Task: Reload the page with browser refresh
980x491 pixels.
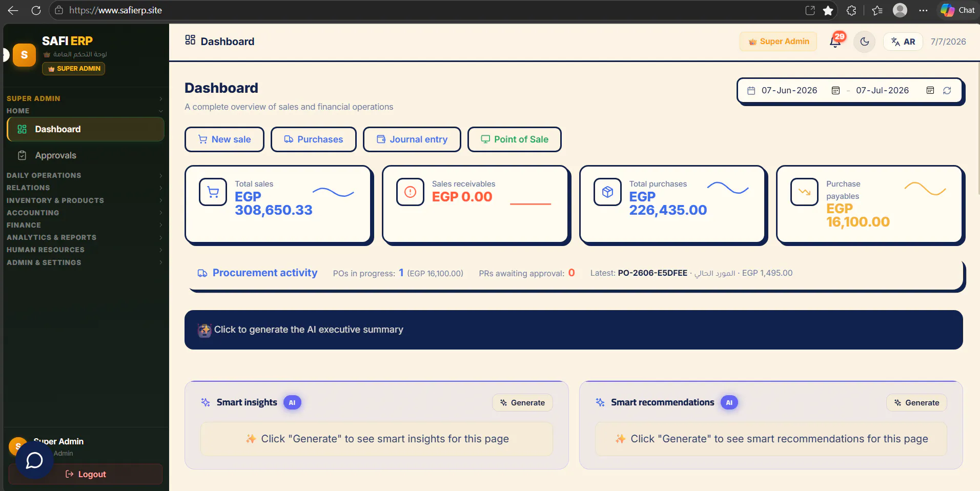Action: pyautogui.click(x=36, y=10)
